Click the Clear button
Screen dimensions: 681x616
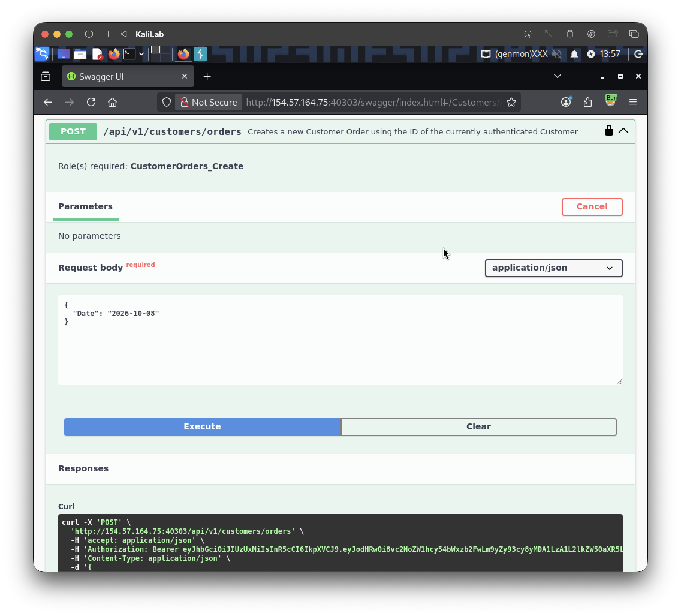point(478,427)
